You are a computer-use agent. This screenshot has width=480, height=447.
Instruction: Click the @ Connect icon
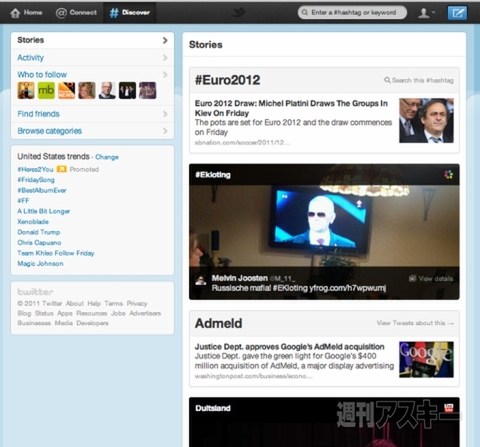pyautogui.click(x=61, y=13)
